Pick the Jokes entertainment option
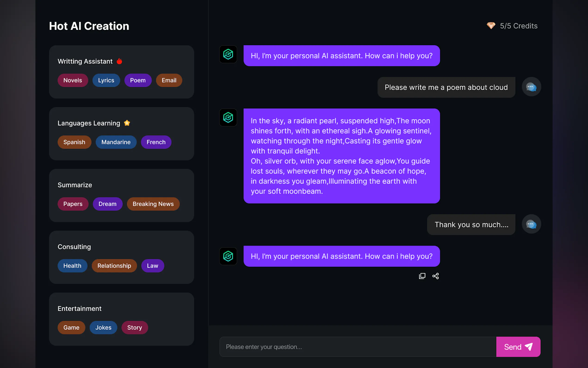This screenshot has height=368, width=588. tap(103, 327)
